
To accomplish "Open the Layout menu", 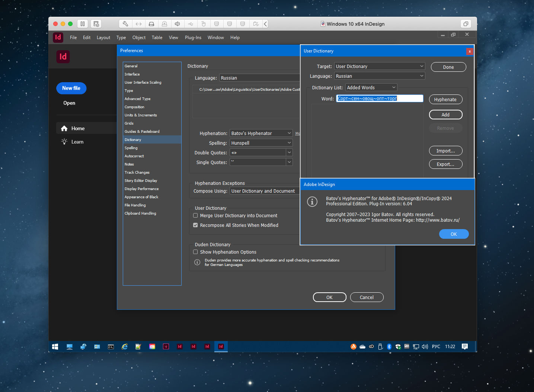I will pos(103,38).
